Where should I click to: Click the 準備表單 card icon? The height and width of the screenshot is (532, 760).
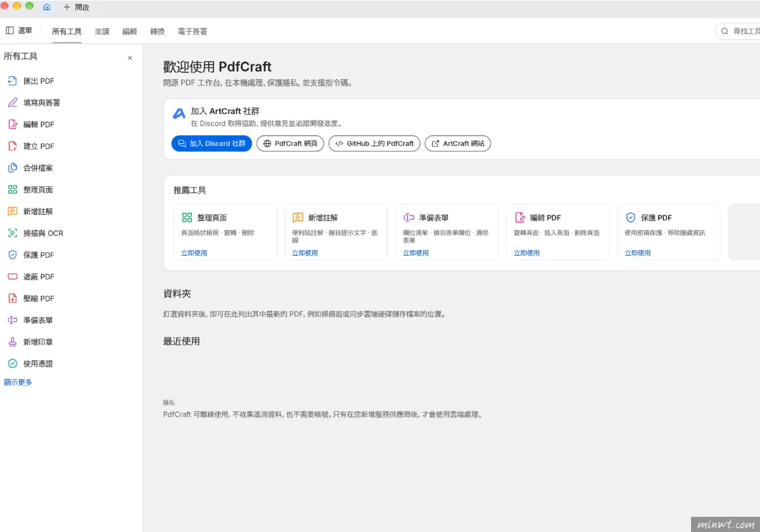[408, 217]
